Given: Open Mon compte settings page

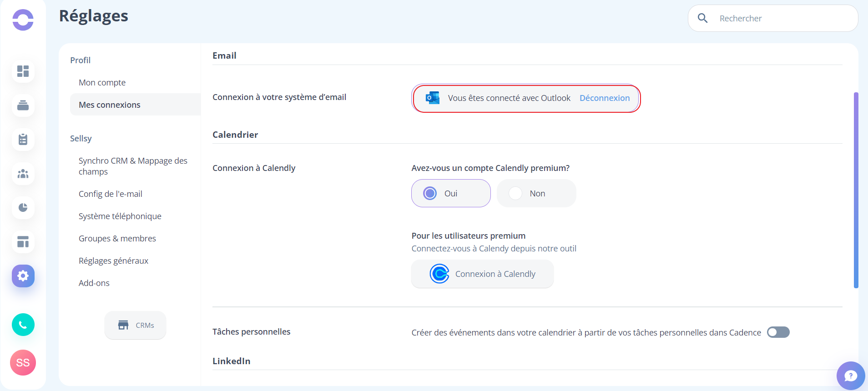Looking at the screenshot, I should tap(102, 82).
